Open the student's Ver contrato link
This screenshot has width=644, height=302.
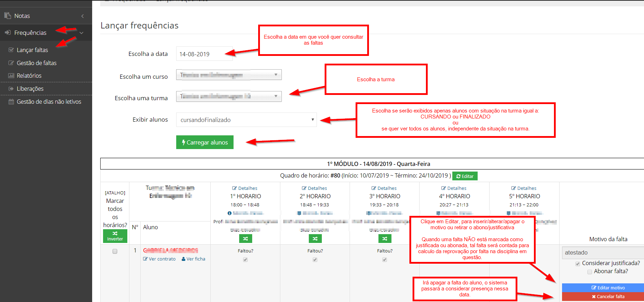pos(159,259)
